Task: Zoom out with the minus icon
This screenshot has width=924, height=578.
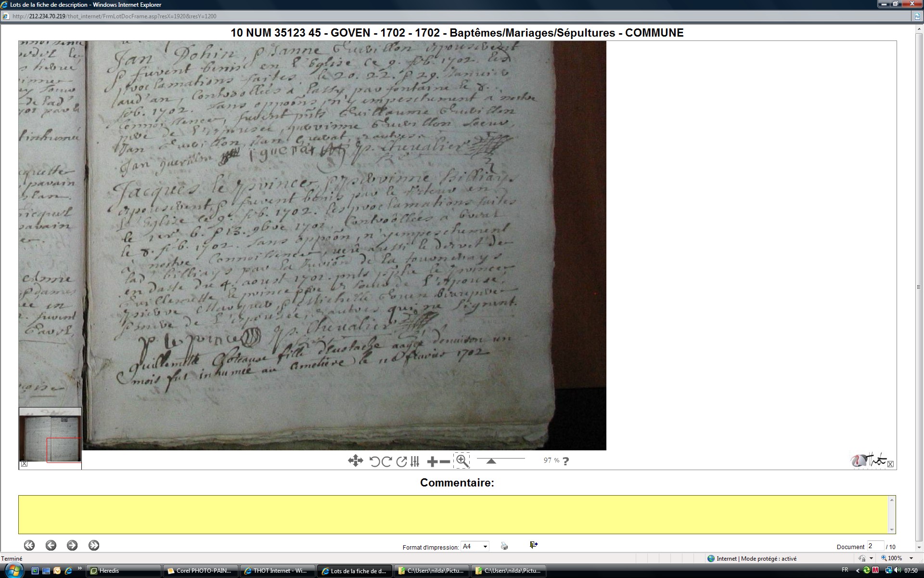Action: [445, 461]
